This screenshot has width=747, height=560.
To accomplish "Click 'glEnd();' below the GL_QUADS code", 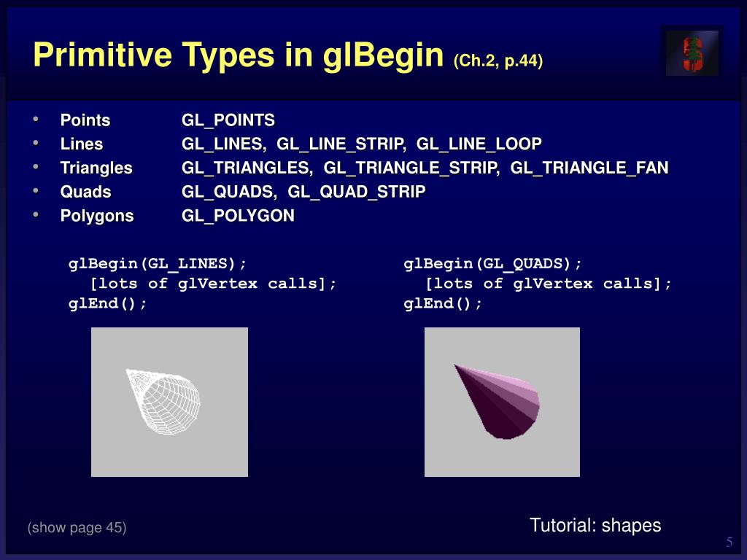I will pos(443,304).
